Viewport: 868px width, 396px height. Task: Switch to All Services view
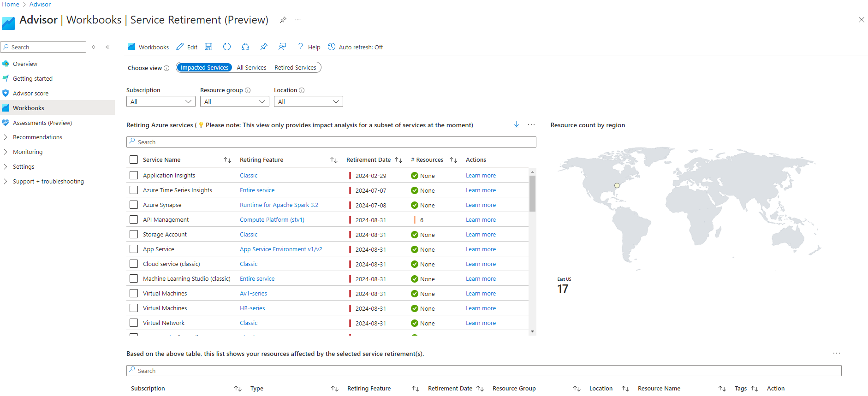point(251,68)
